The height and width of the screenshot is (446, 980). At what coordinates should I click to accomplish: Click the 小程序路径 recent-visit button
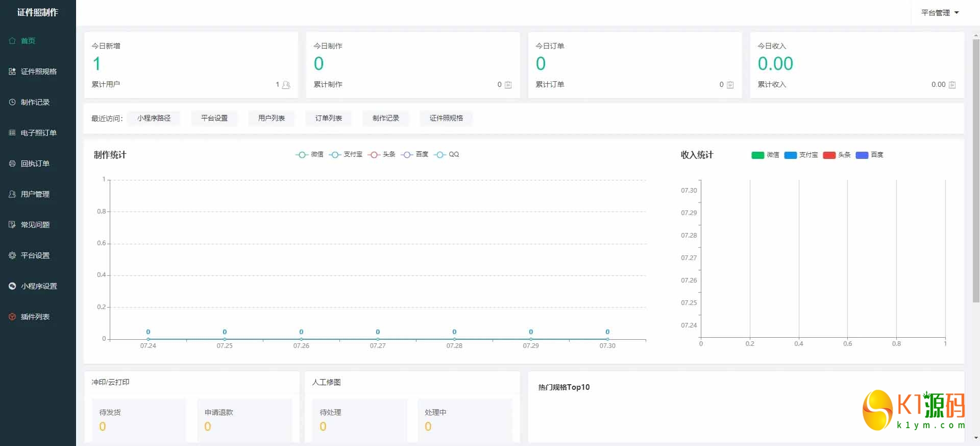tap(154, 118)
